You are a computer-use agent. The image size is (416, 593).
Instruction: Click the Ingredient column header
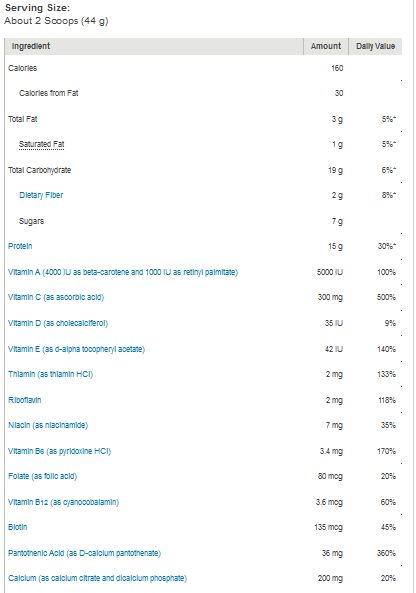pos(31,46)
